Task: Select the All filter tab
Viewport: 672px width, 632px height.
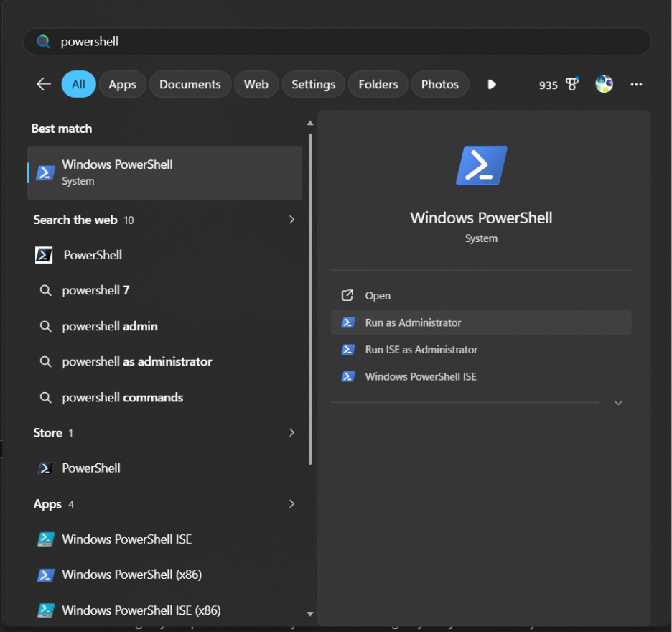Action: (x=78, y=84)
